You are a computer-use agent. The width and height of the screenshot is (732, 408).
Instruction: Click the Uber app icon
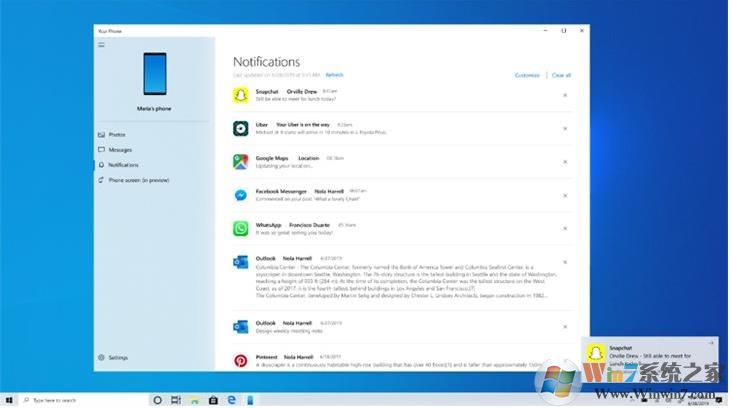(241, 128)
